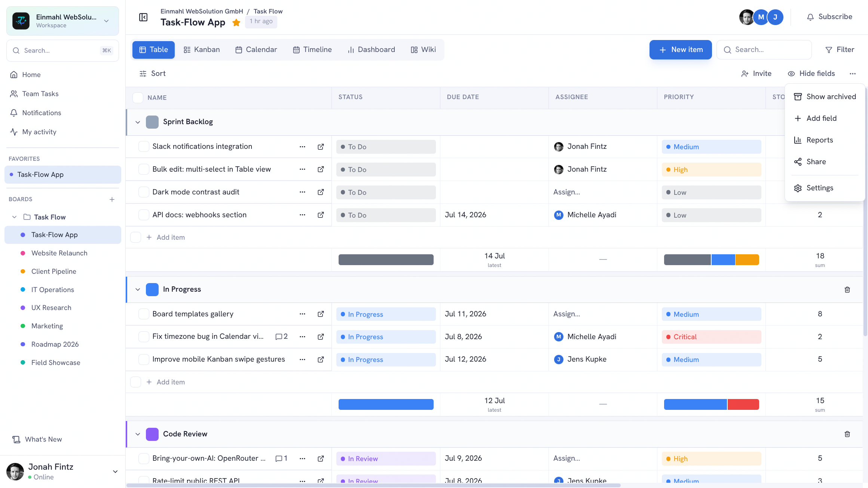868x488 pixels.
Task: Set status of Dark mode contrast audit
Action: [x=386, y=193]
